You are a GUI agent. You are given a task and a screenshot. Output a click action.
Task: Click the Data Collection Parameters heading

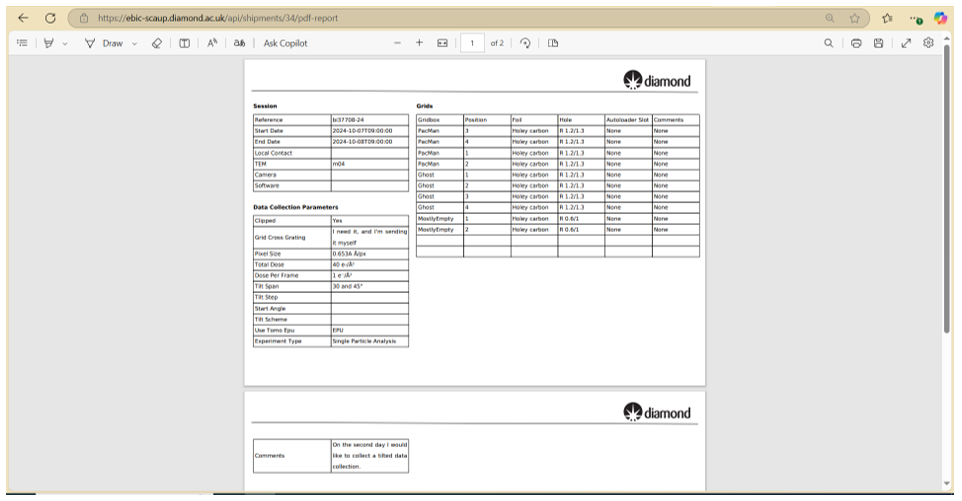point(296,207)
